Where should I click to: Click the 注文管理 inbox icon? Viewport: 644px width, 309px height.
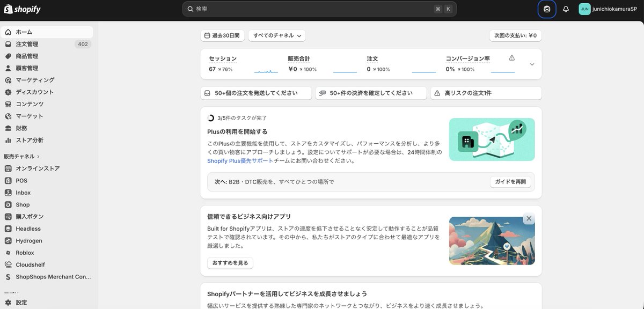(x=8, y=44)
